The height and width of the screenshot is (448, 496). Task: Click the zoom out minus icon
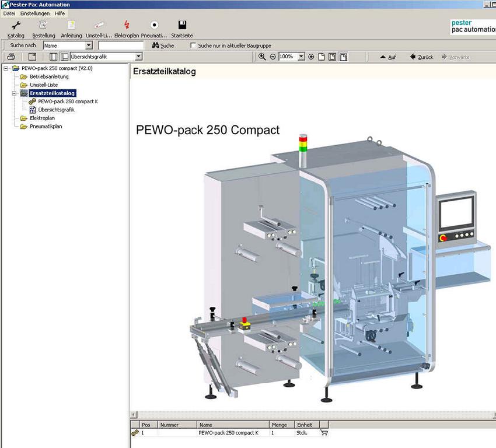pyautogui.click(x=273, y=57)
